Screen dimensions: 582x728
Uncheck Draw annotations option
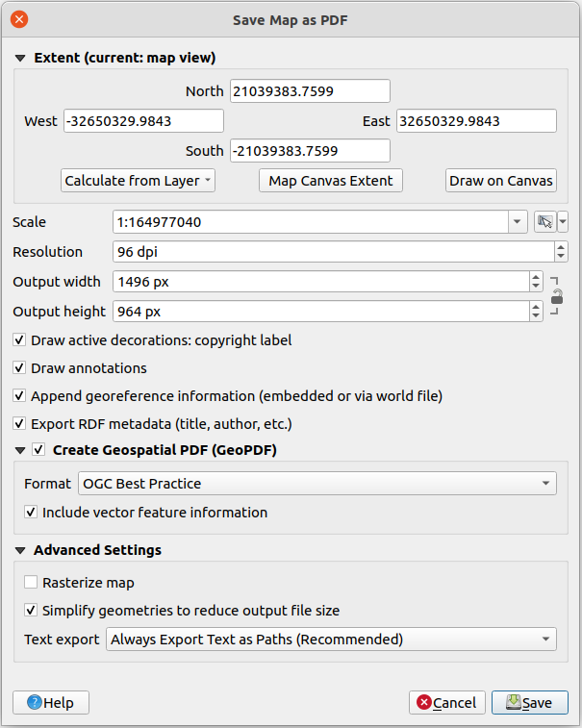point(20,368)
